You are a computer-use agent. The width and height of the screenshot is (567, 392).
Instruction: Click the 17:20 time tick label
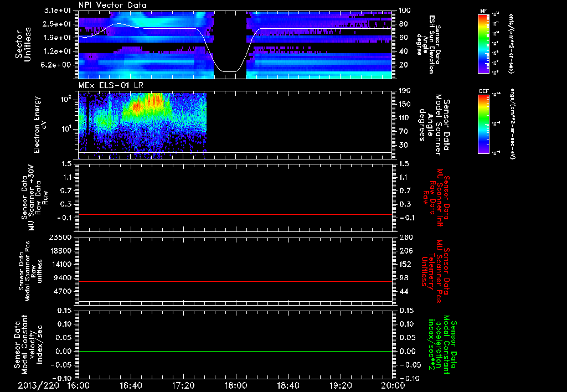(x=183, y=385)
